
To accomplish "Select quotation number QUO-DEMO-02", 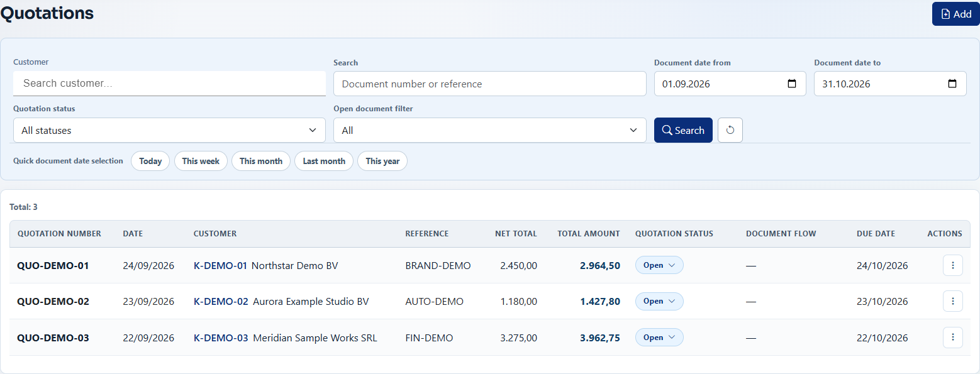I will tap(53, 302).
